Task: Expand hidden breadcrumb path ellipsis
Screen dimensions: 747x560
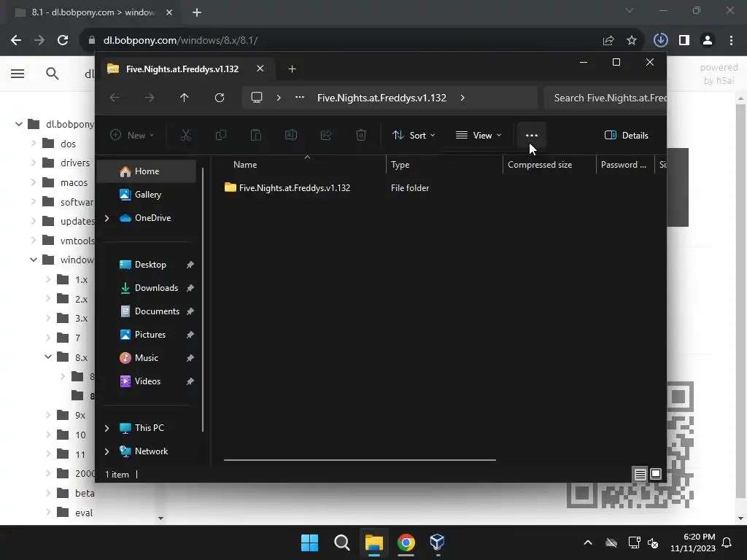Action: coord(300,97)
